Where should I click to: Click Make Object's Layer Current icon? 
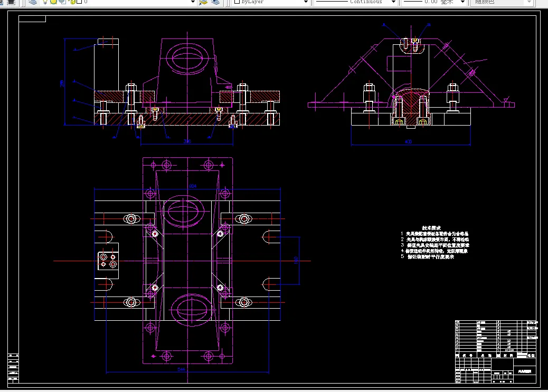pos(203,2)
